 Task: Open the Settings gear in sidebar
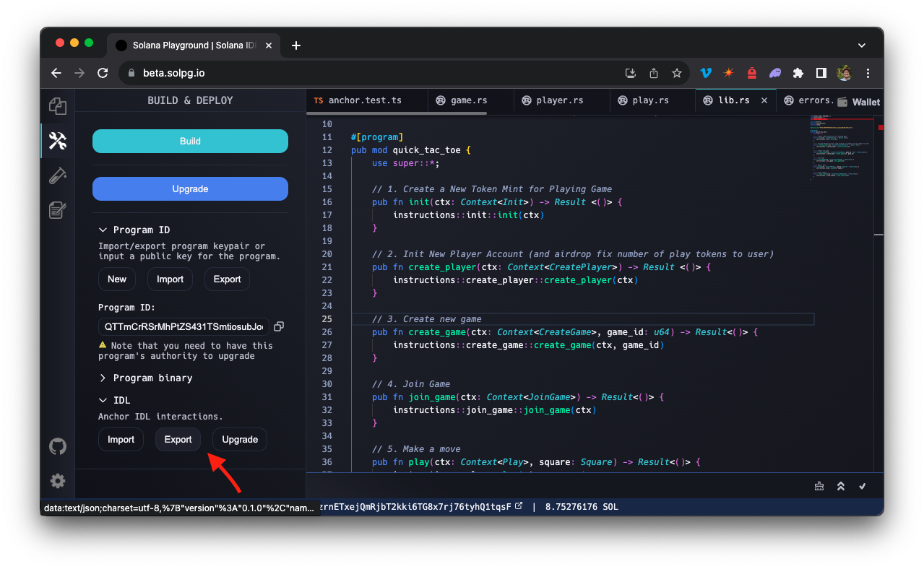pos(58,481)
